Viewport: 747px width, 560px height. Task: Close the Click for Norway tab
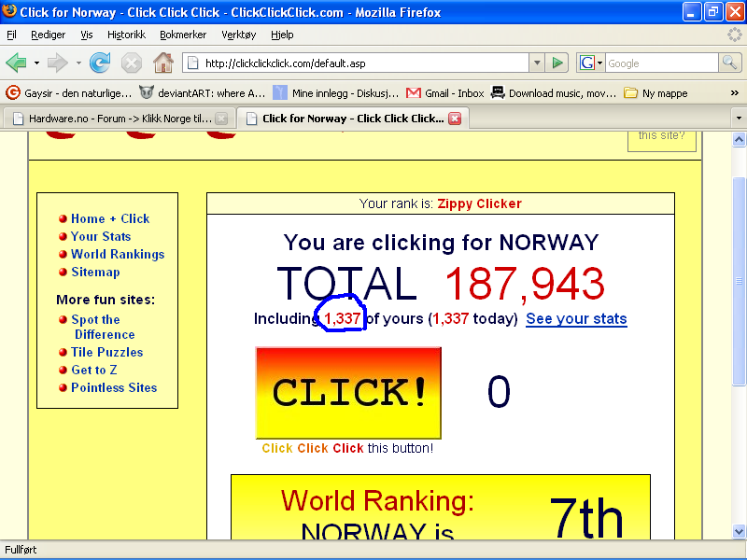tap(455, 119)
